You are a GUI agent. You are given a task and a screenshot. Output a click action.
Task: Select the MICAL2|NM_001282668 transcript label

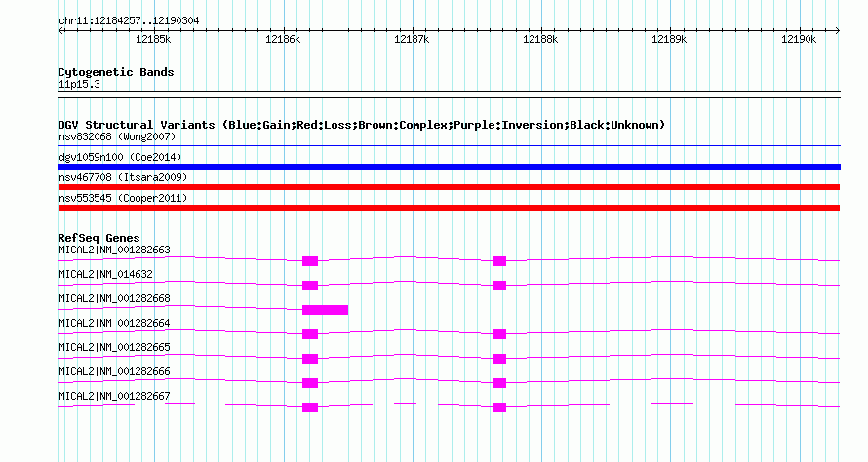pos(114,299)
